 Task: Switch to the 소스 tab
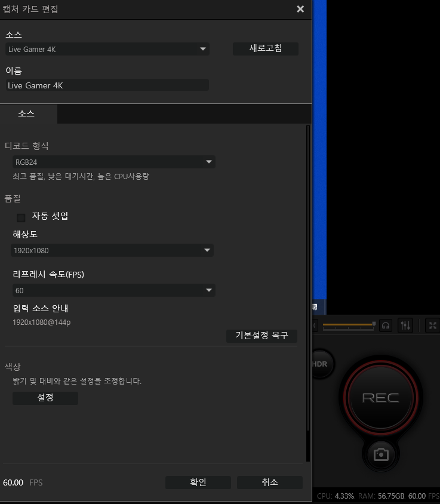26,114
